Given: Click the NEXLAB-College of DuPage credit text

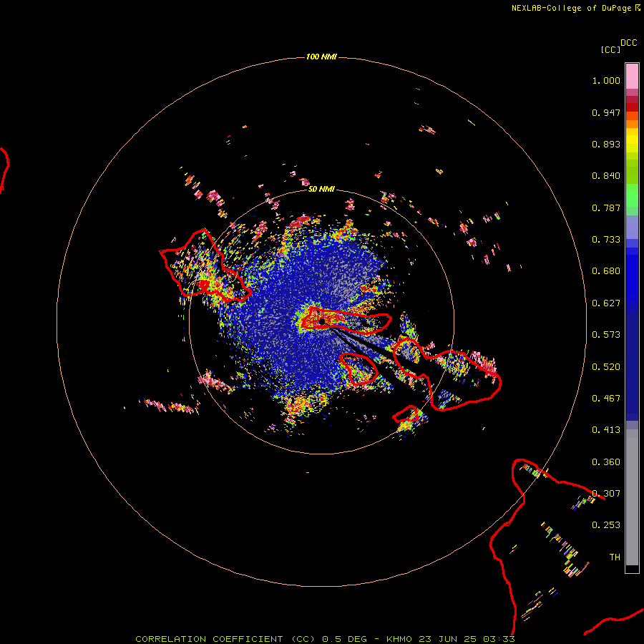Looking at the screenshot, I should click(x=571, y=8).
